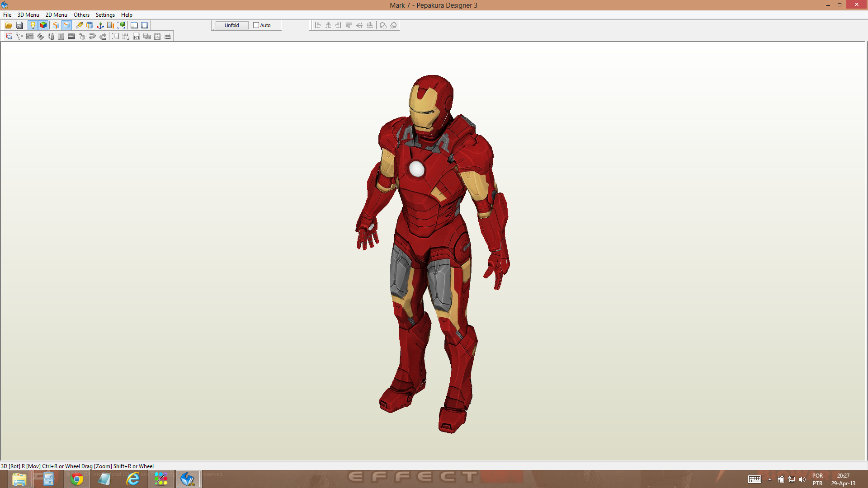Open the Help menu
Viewport: 868px width, 488px height.
point(127,15)
